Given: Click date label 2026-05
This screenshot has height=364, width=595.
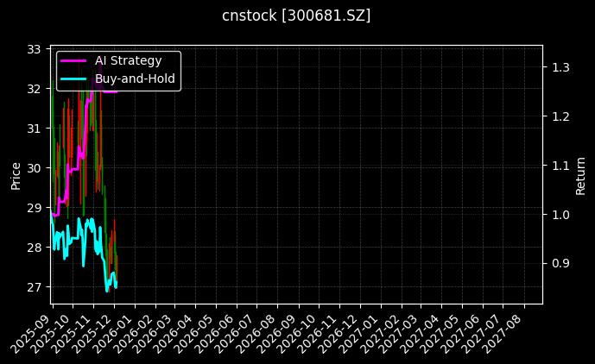Looking at the screenshot, I should click(x=194, y=333).
